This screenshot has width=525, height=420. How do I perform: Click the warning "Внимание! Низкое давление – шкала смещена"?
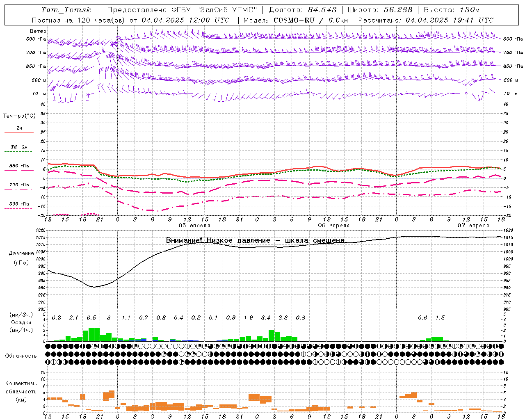coord(255,240)
